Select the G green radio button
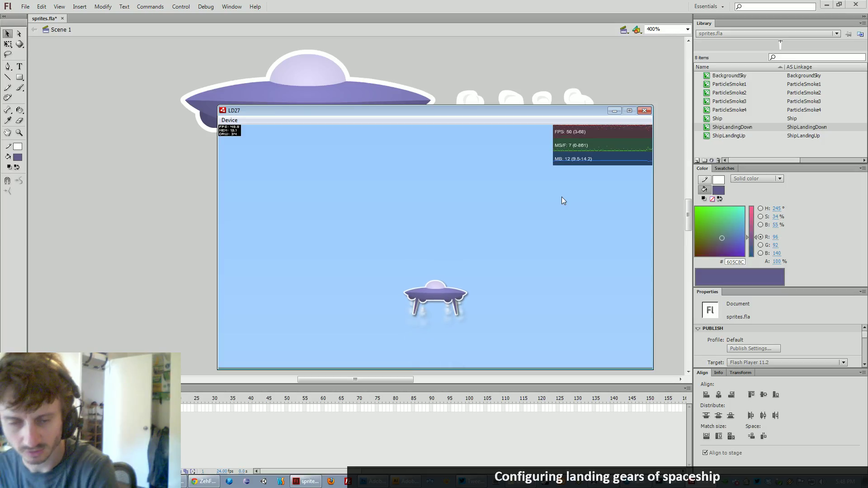This screenshot has height=488, width=868. click(x=760, y=245)
